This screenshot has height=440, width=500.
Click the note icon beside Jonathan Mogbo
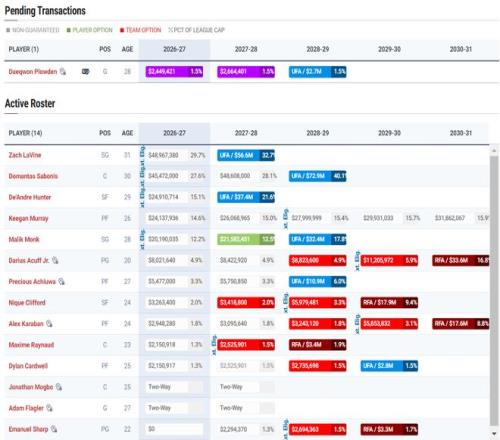tap(59, 387)
